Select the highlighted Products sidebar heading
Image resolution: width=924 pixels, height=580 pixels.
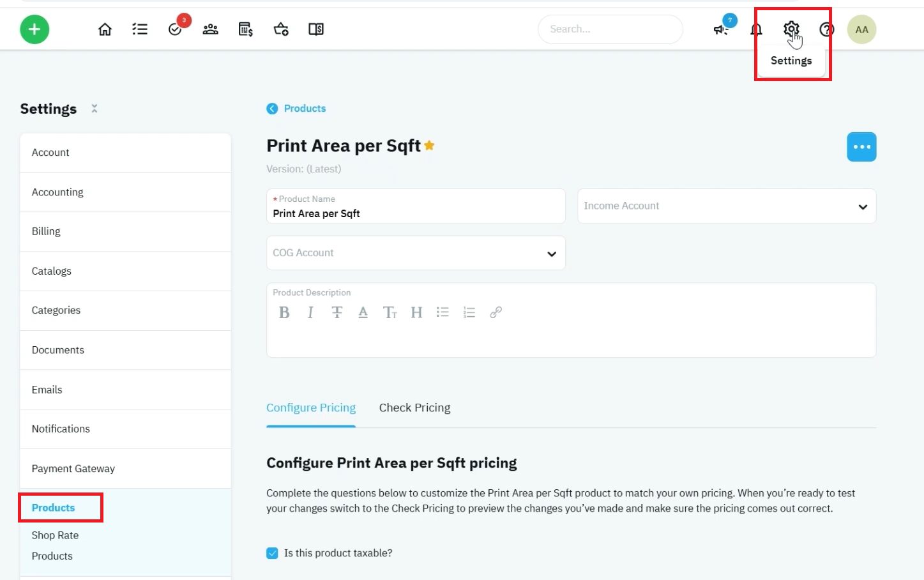click(54, 508)
